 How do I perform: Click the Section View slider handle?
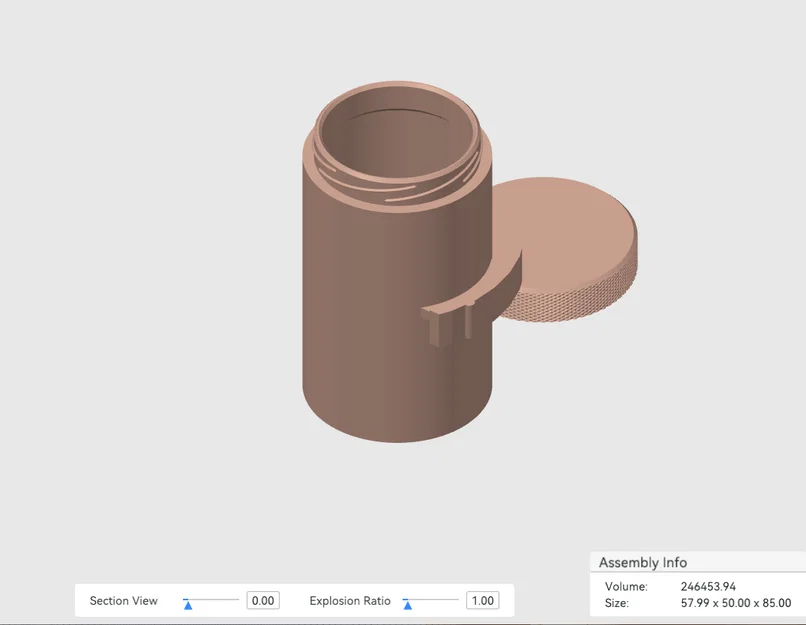pyautogui.click(x=188, y=605)
